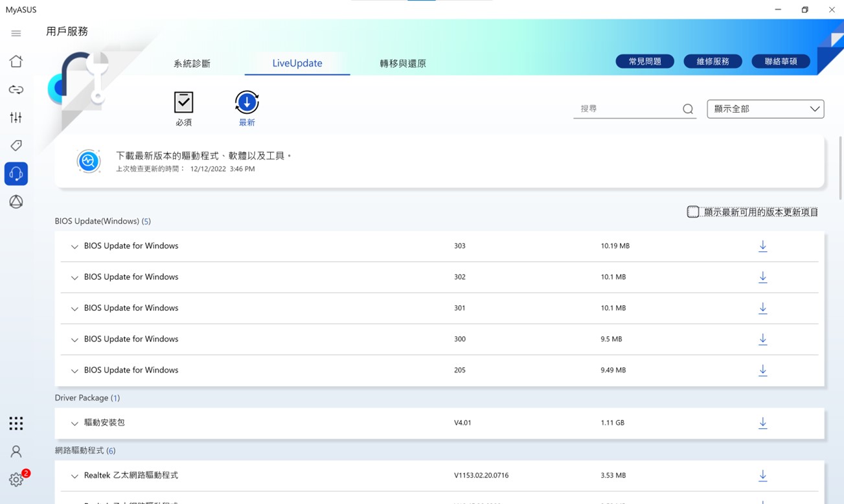This screenshot has height=504, width=844.
Task: Expand BIOS Update 300 row chevron
Action: coord(74,340)
